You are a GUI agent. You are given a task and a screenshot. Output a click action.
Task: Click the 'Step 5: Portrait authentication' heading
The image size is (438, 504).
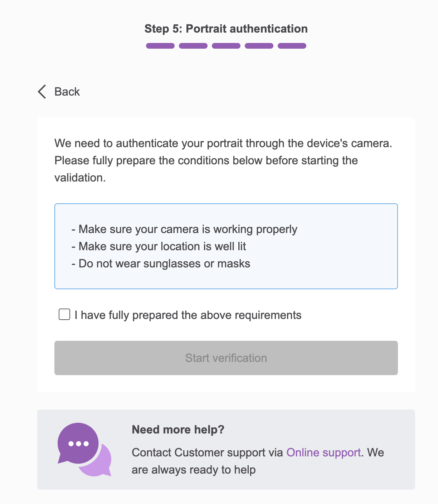pyautogui.click(x=226, y=29)
